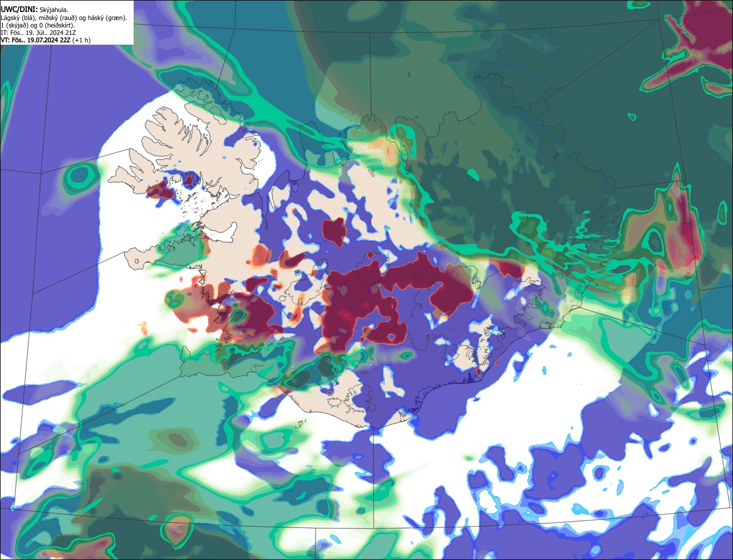Click the "Lágský (blá), miðský (rauð)" legend line
The width and height of the screenshot is (733, 560).
pyautogui.click(x=64, y=18)
